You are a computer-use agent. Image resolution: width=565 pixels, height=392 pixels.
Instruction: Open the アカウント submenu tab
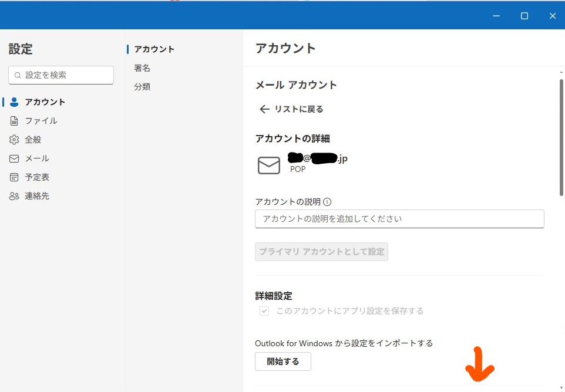point(154,49)
